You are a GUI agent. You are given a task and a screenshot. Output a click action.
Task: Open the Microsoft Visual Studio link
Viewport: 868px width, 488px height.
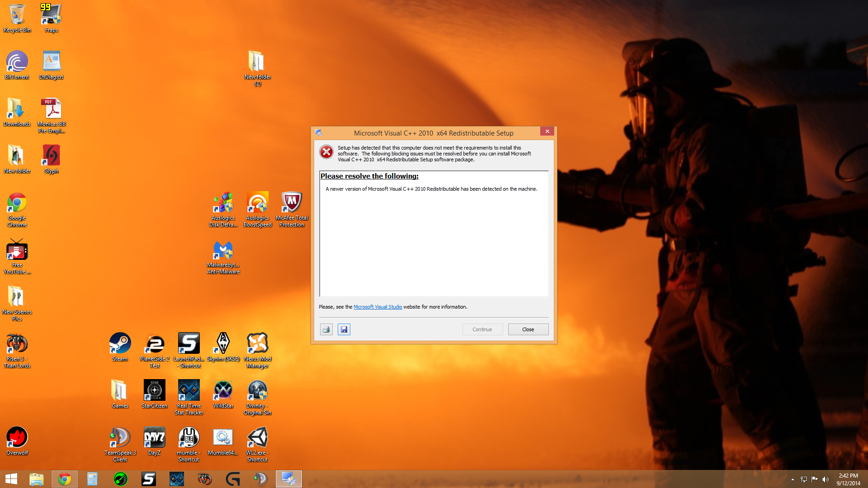pos(377,307)
